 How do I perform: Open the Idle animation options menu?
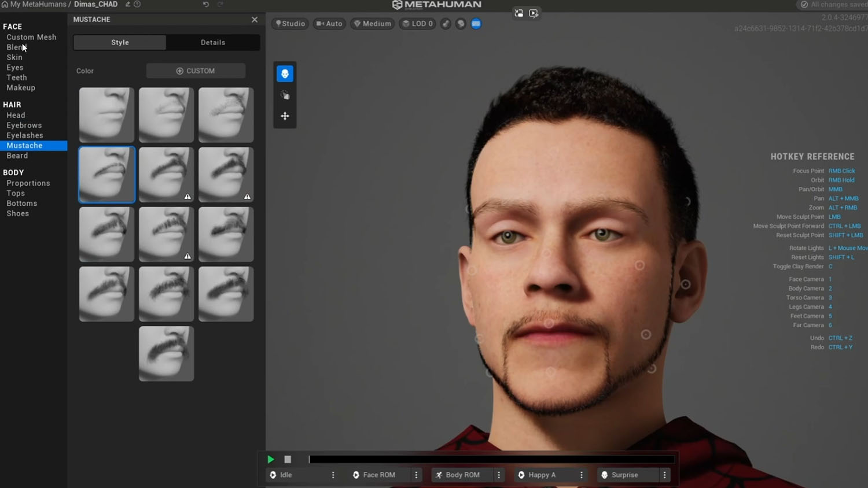click(x=333, y=475)
